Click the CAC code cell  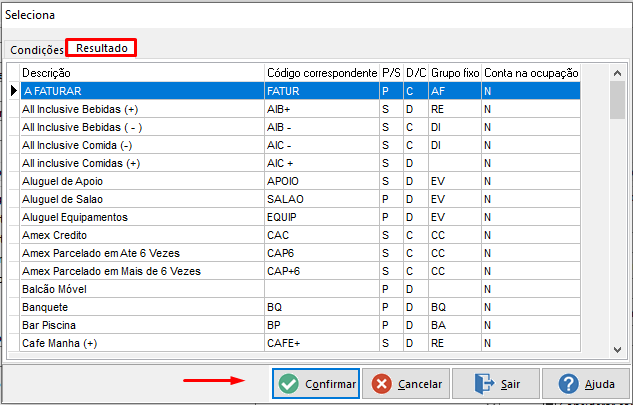[x=322, y=235]
